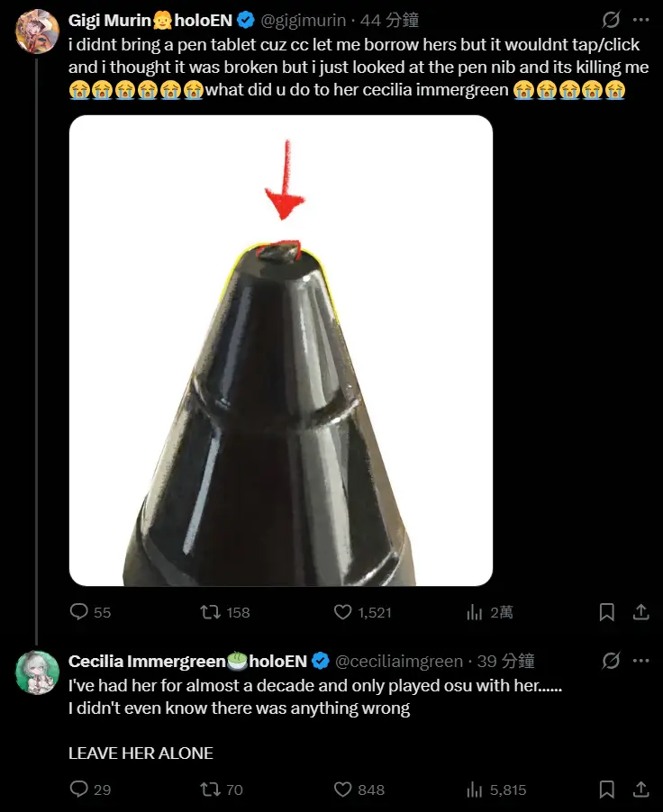This screenshot has height=812, width=663.
Task: Open Gigi Murin's profile avatar
Action: point(38,32)
